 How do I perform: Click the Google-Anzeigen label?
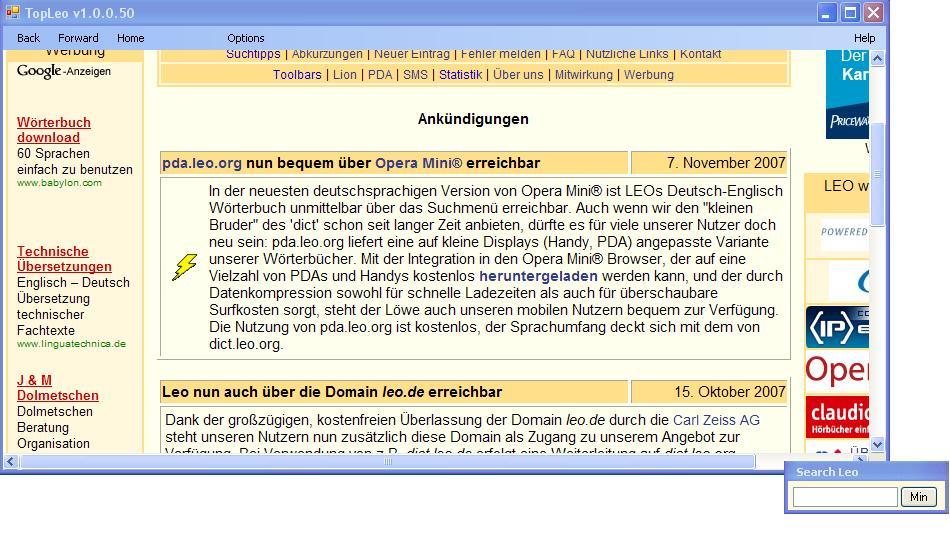click(64, 71)
